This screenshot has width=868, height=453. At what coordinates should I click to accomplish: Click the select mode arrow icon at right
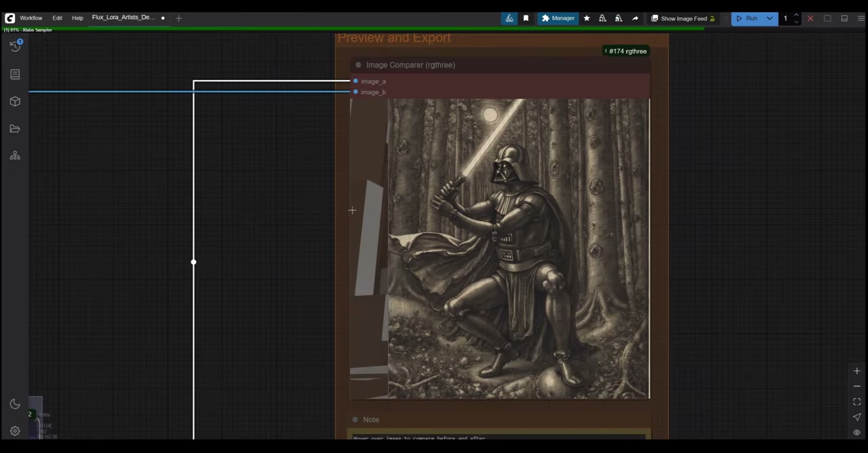(856, 417)
